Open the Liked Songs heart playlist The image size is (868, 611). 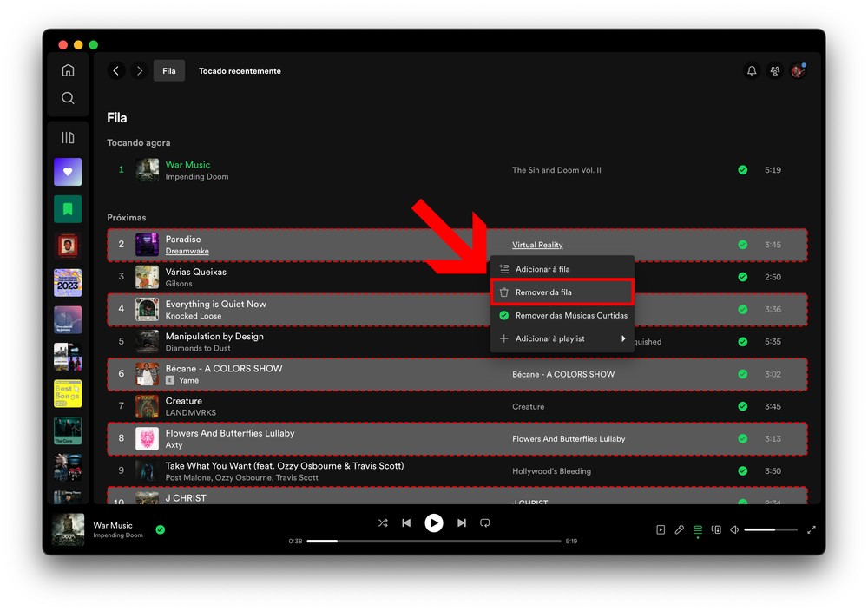click(68, 172)
